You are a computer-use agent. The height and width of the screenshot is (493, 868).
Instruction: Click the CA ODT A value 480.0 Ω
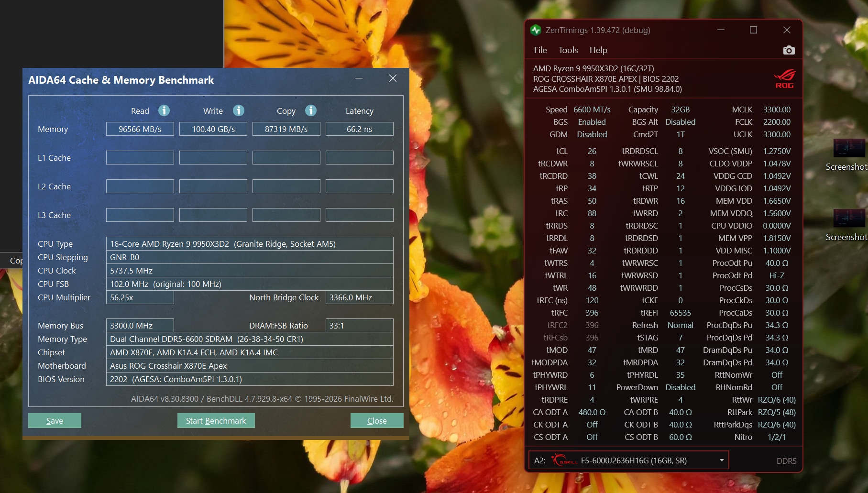click(592, 412)
